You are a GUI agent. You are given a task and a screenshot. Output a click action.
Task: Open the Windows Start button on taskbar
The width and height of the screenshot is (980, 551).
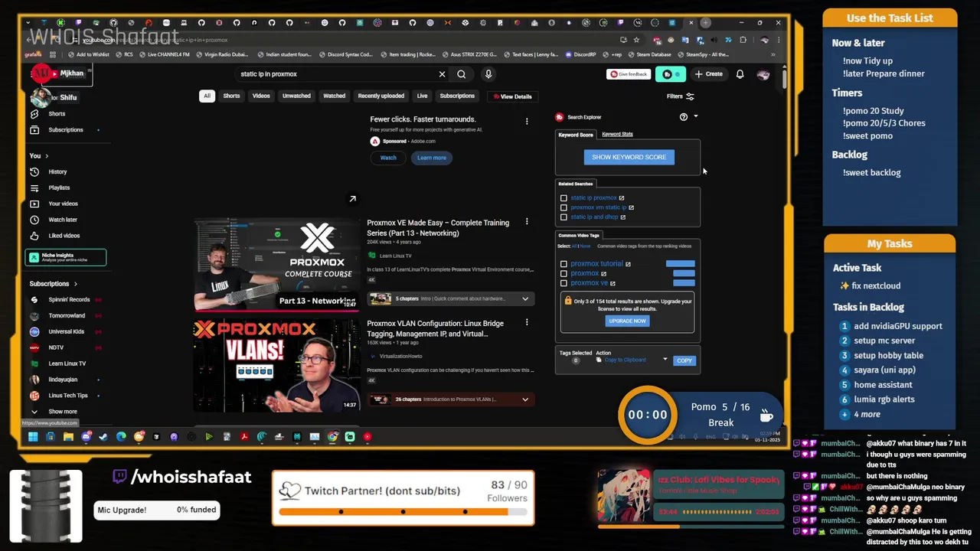pyautogui.click(x=33, y=437)
